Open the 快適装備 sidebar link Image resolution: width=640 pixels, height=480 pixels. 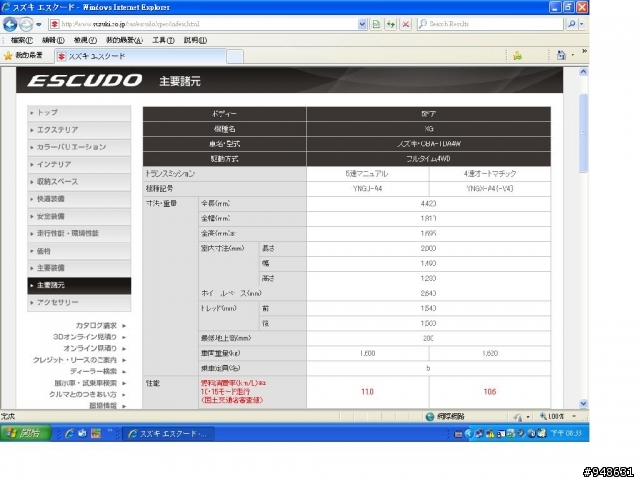click(79, 199)
